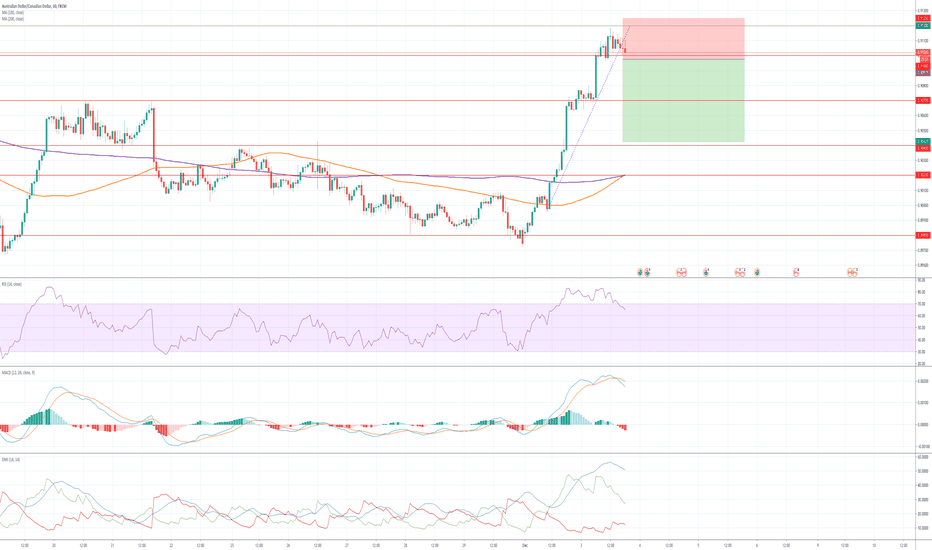932x550 pixels.
Task: Click the MACD (12, 26, close, 9) pane label
Action: (20, 372)
